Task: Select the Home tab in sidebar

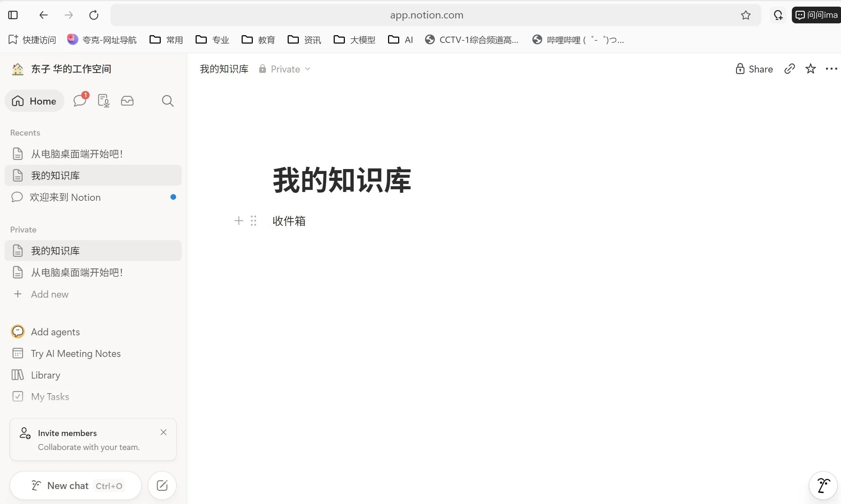Action: coord(34,101)
